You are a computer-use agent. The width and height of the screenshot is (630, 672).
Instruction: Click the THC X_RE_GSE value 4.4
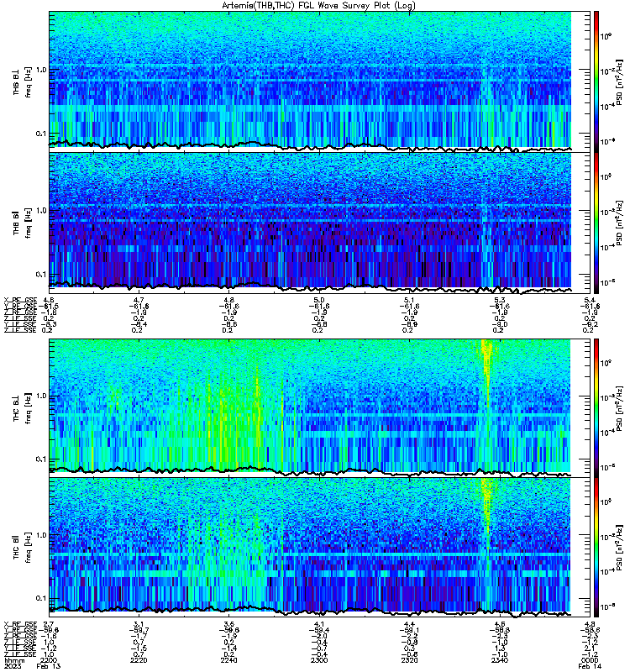pyautogui.click(x=409, y=624)
